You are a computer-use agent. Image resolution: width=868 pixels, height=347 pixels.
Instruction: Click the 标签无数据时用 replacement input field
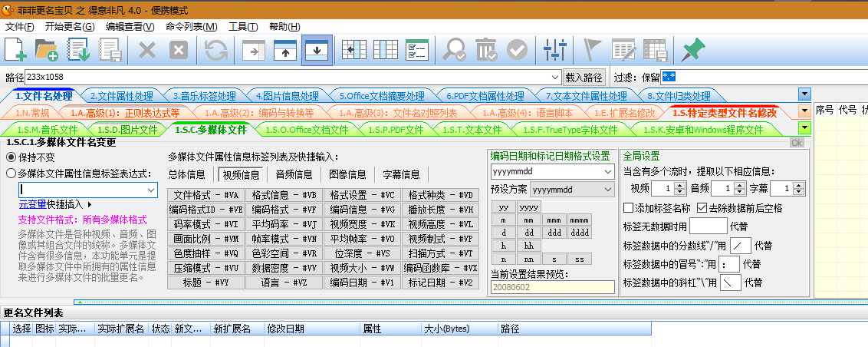708,226
